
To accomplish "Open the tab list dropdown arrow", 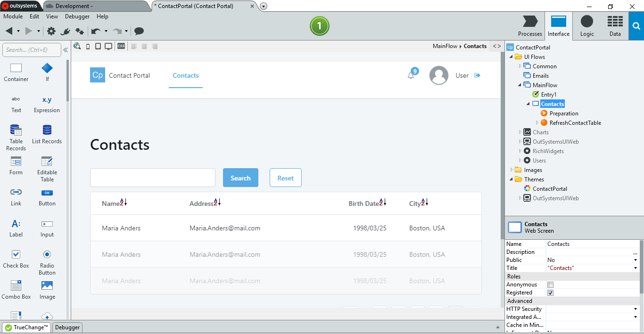I will pos(264,6).
